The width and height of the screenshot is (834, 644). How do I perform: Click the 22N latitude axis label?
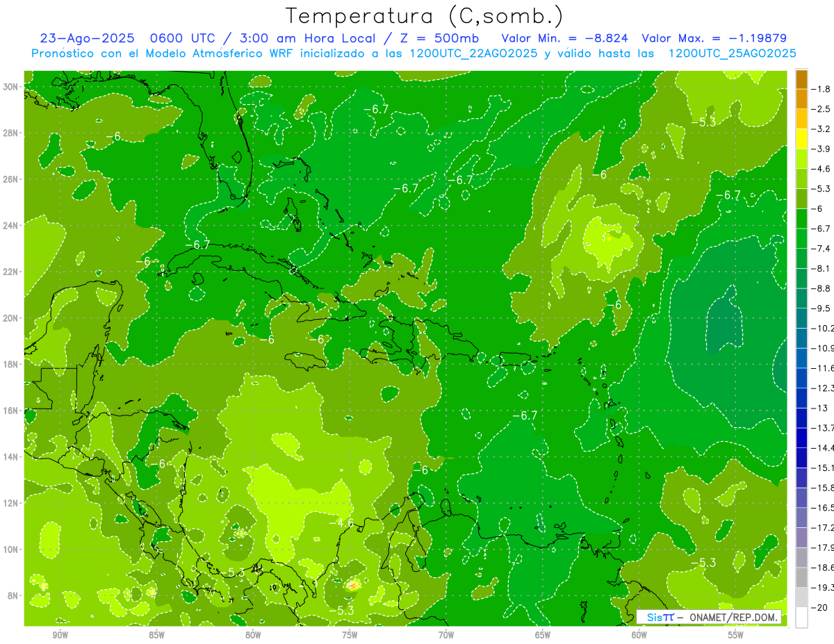(x=10, y=272)
